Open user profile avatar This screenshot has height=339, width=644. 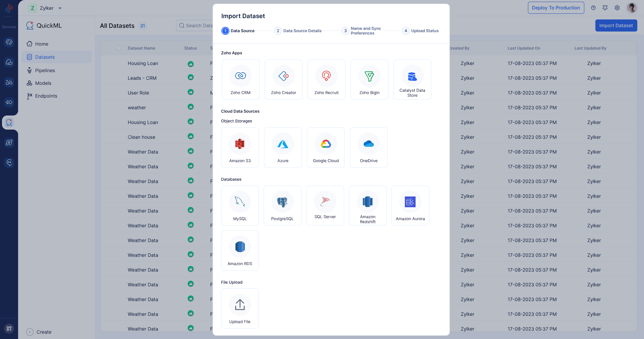(x=632, y=8)
